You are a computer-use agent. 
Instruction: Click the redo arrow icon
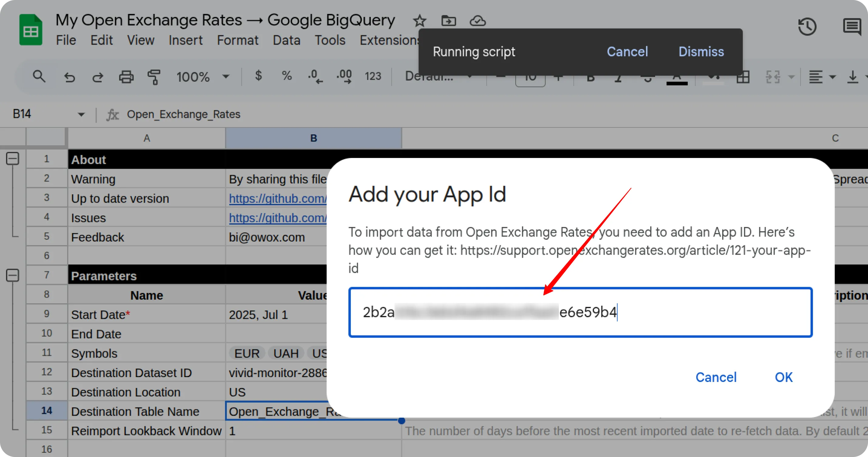[98, 77]
